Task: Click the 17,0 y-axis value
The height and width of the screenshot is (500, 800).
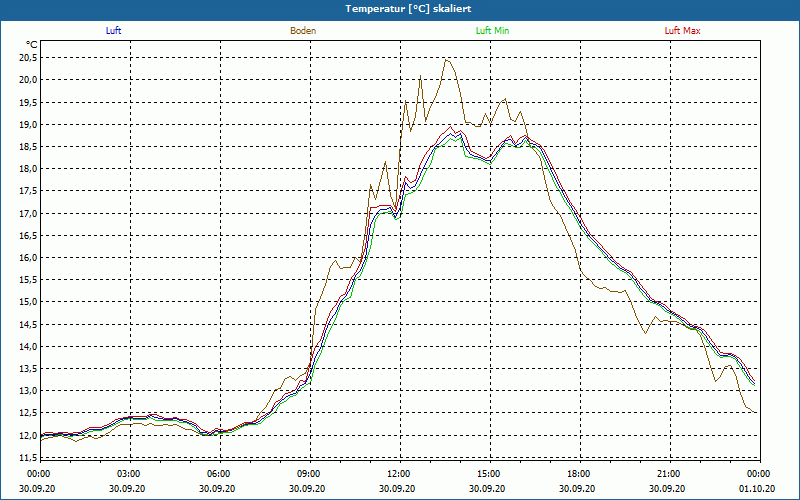Action: 28,213
